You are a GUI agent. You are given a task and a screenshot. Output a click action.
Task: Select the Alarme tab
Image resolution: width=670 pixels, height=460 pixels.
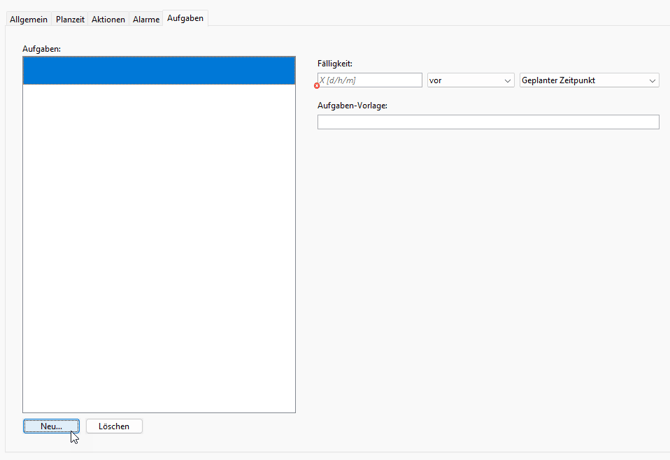point(146,19)
